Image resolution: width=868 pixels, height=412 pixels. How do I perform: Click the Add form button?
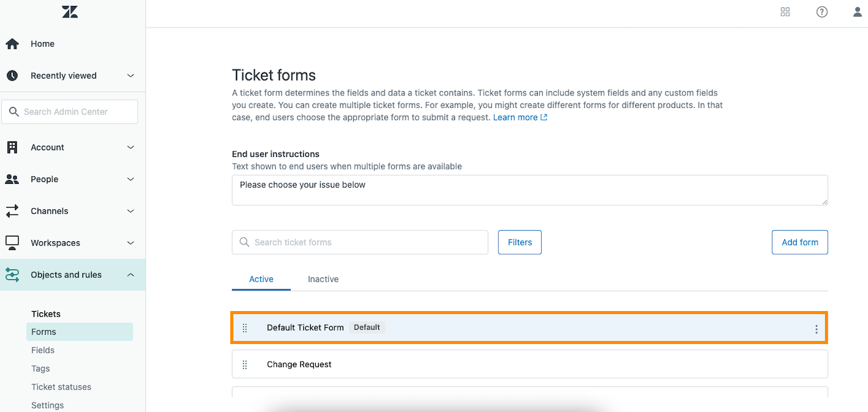pyautogui.click(x=800, y=242)
